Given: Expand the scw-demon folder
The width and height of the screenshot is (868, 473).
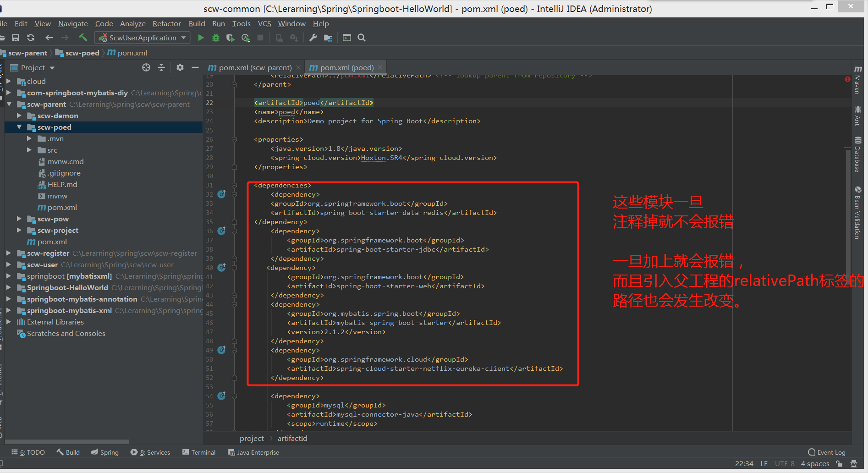Looking at the screenshot, I should [x=19, y=115].
